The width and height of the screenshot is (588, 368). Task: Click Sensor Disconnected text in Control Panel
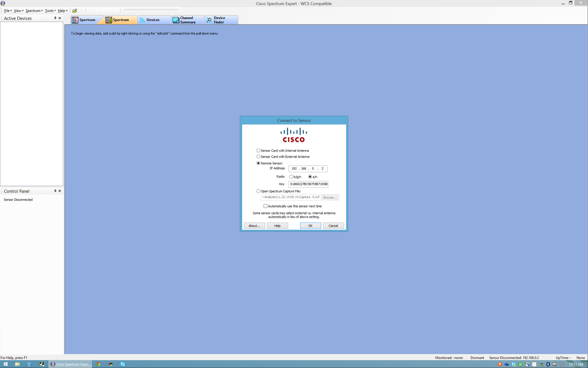point(18,200)
